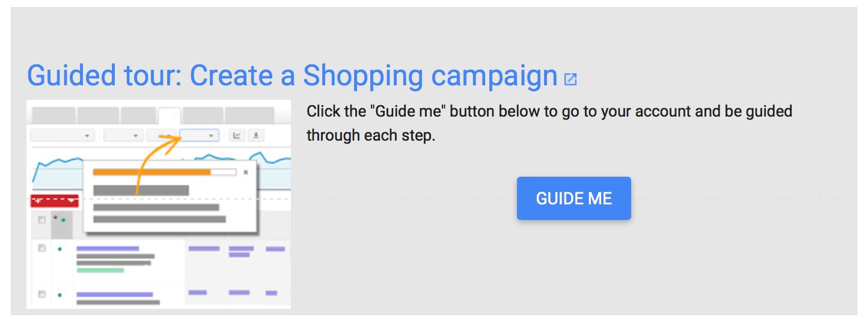Image resolution: width=868 pixels, height=327 pixels.
Task: Open the leftmost dropdown in the illustrated toolbar
Action: tap(63, 136)
